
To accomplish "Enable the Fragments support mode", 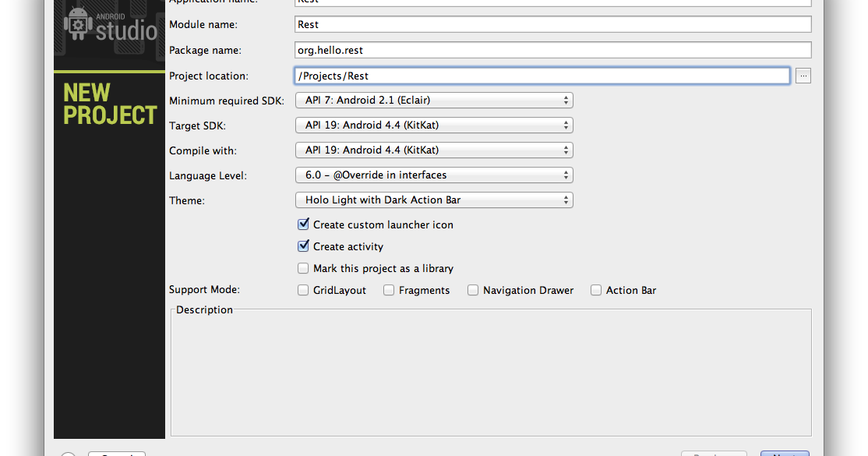I will pos(389,289).
